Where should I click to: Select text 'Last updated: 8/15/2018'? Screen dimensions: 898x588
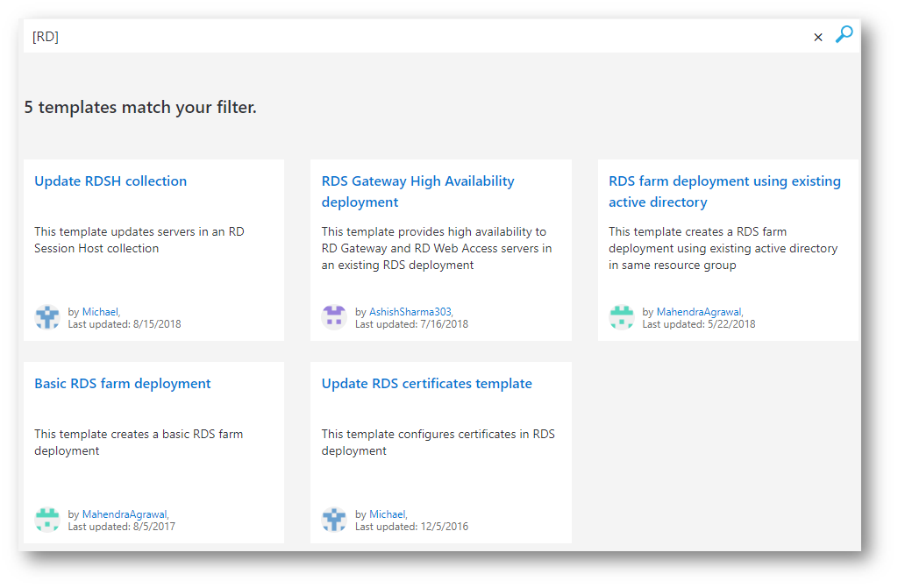(x=125, y=324)
